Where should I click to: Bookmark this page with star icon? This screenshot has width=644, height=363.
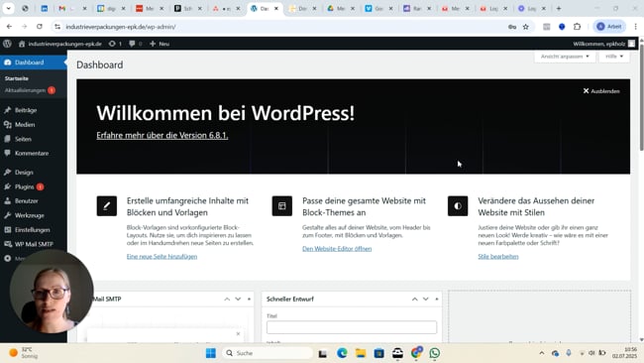pyautogui.click(x=526, y=27)
